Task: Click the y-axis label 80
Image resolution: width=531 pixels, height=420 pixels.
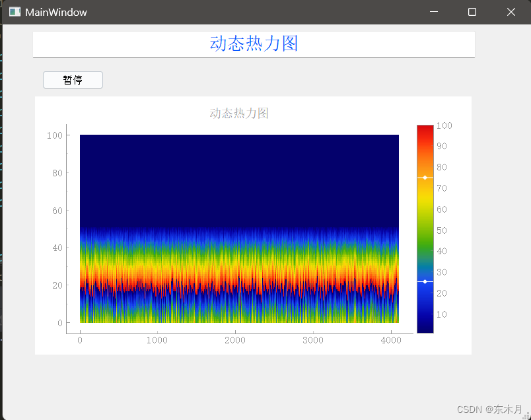Action: click(57, 173)
